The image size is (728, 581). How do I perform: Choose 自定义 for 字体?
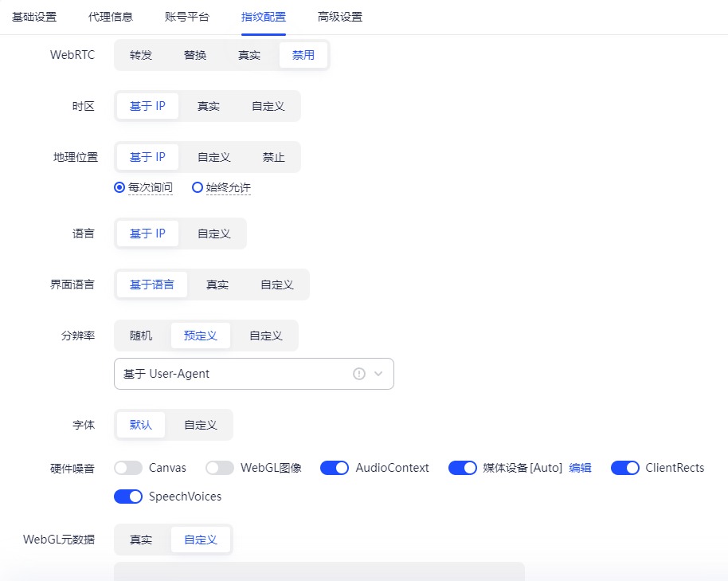(x=201, y=425)
